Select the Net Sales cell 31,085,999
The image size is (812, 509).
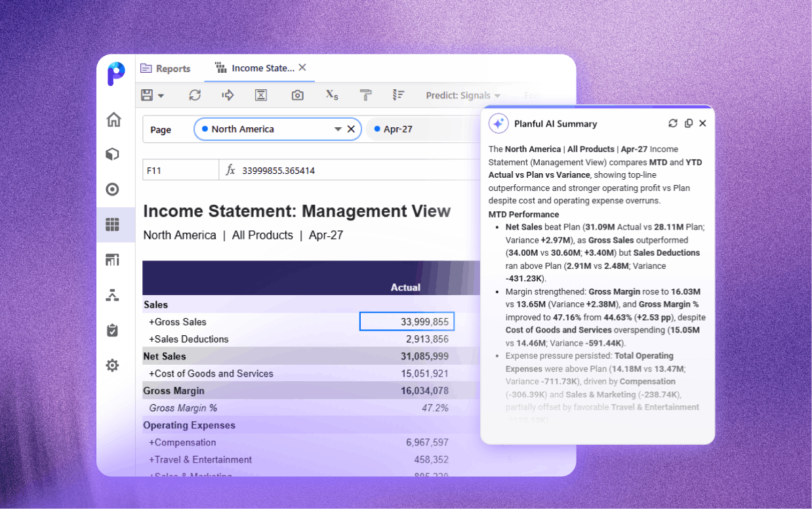424,356
